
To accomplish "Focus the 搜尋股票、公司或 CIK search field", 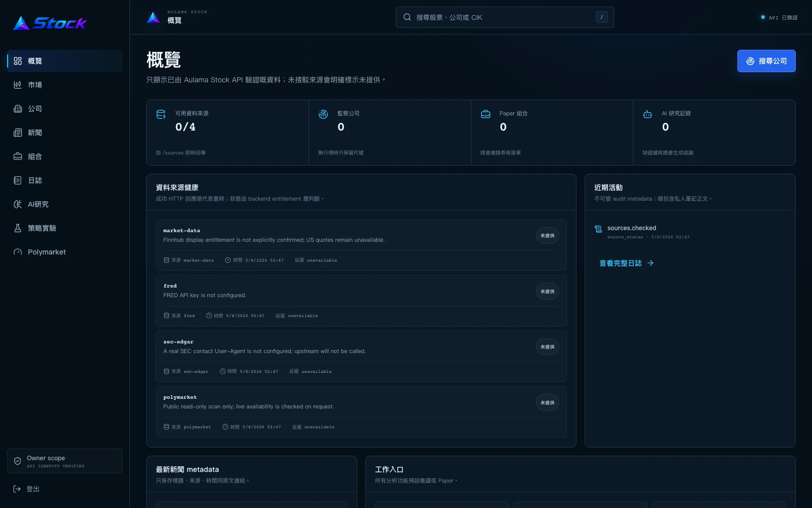I will click(x=504, y=17).
